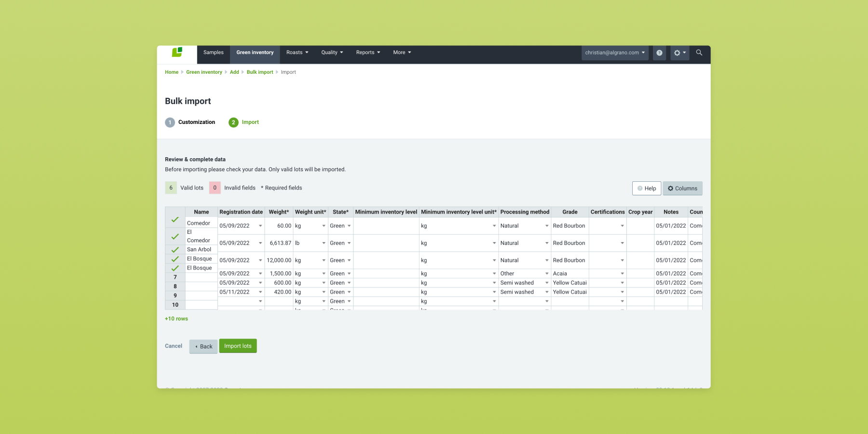Click the Help button above the table

coord(647,188)
